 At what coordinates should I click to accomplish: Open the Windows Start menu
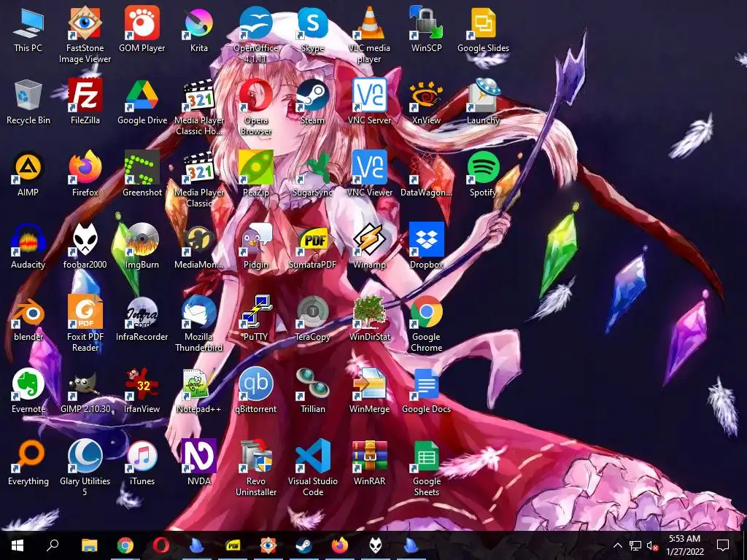[x=18, y=545]
